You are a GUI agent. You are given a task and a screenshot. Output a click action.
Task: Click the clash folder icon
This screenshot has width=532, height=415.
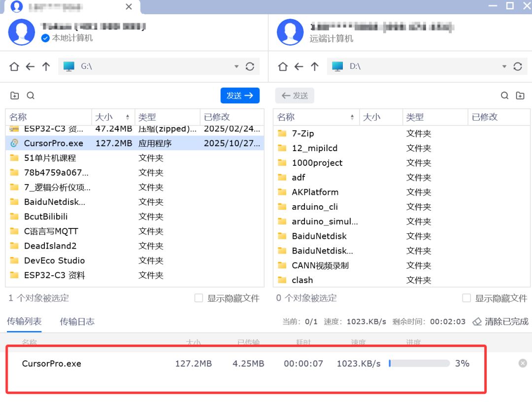point(282,280)
